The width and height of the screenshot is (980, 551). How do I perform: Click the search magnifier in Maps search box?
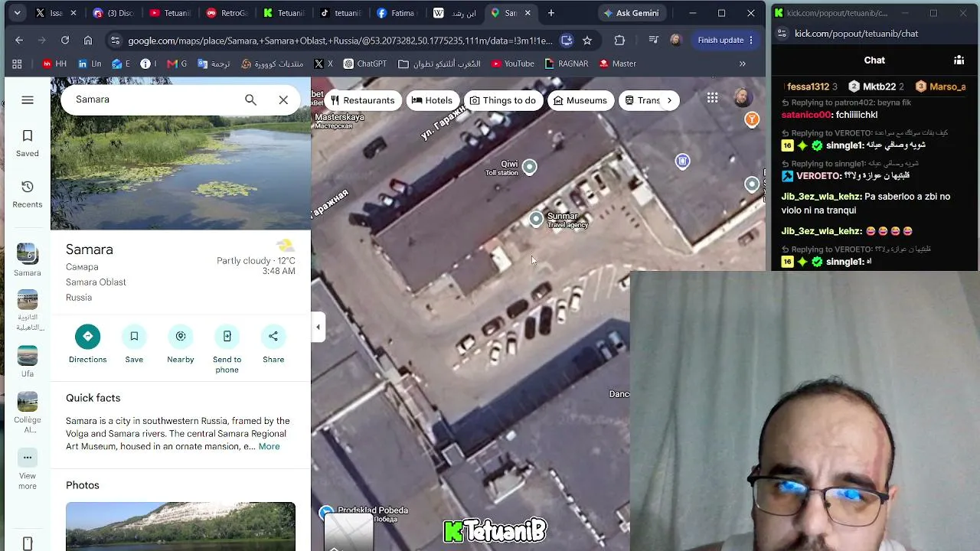250,99
